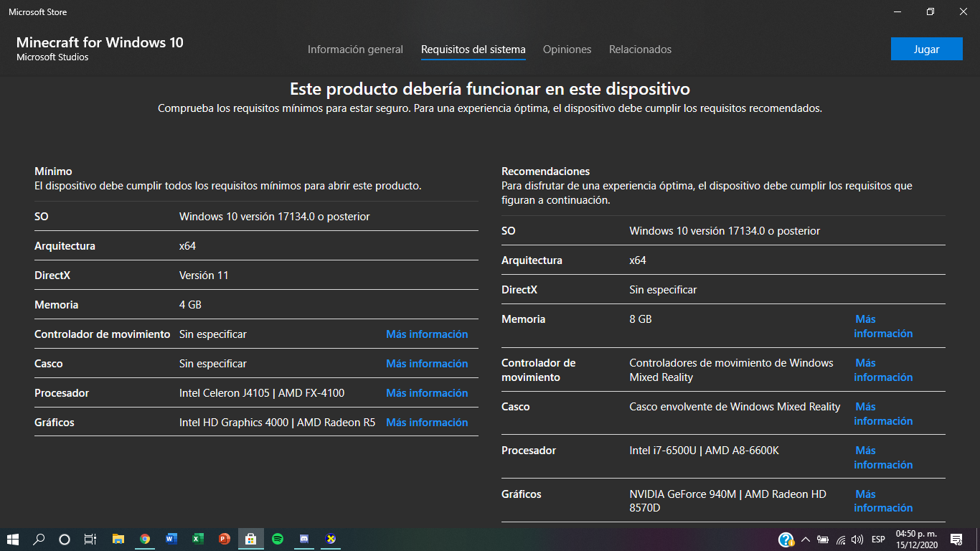Screen dimensions: 980x551
Task: Open Más información for recommended Controlador de movimiento
Action: pyautogui.click(x=883, y=370)
